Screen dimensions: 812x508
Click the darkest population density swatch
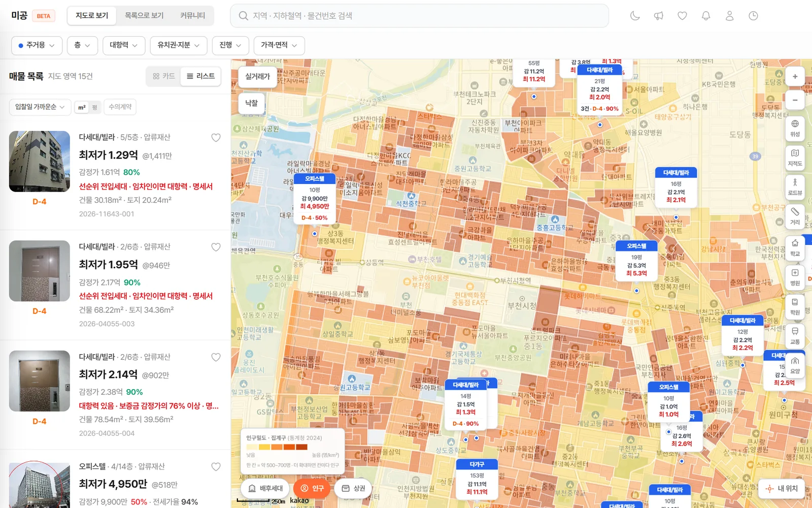point(302,447)
